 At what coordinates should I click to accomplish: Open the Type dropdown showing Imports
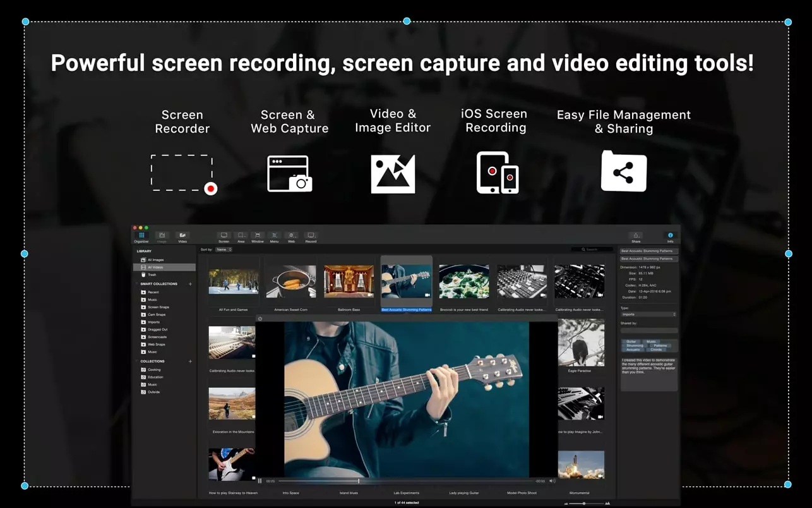648,314
